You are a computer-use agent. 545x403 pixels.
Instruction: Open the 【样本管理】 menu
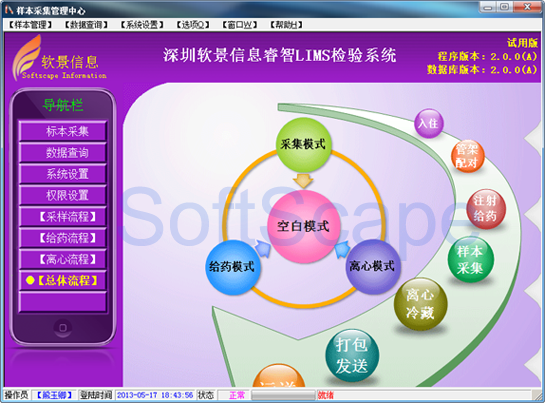[x=30, y=25]
